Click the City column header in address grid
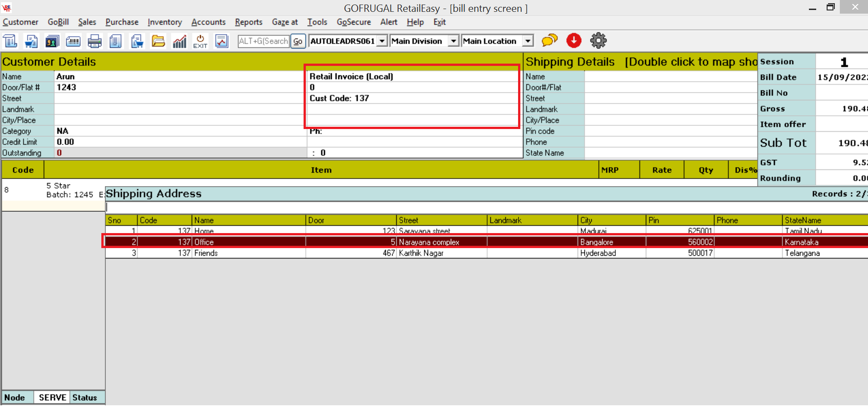This screenshot has width=868, height=408. tap(612, 220)
